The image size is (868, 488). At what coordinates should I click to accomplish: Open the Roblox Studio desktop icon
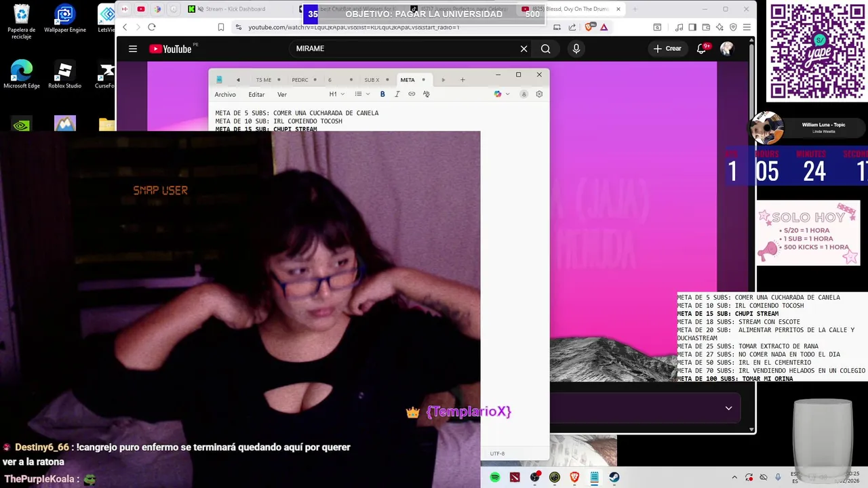65,75
